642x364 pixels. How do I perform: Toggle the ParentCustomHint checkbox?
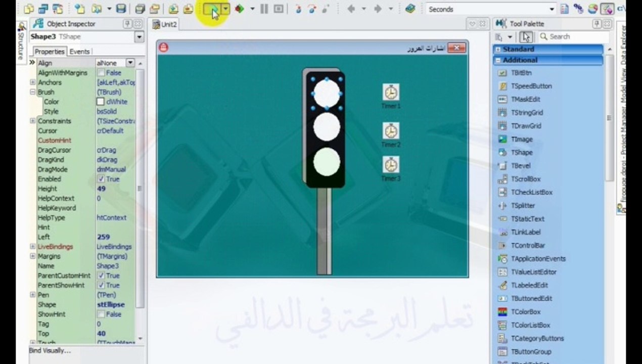coord(101,276)
